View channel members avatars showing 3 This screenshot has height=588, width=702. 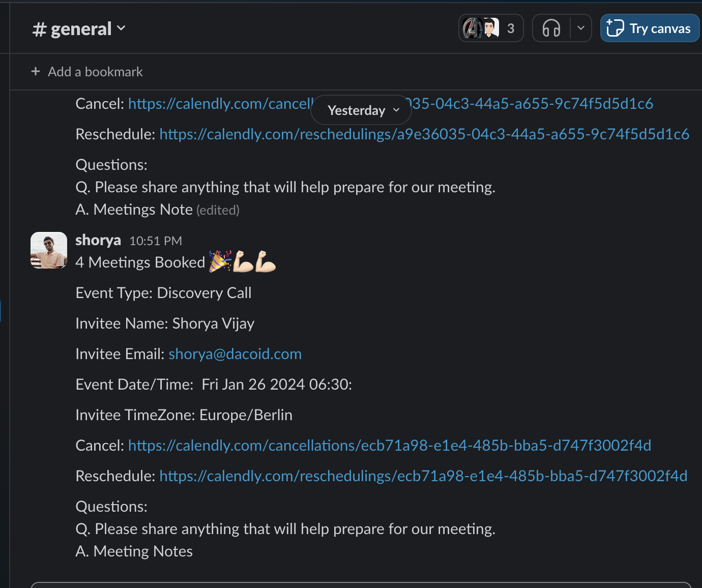(491, 28)
